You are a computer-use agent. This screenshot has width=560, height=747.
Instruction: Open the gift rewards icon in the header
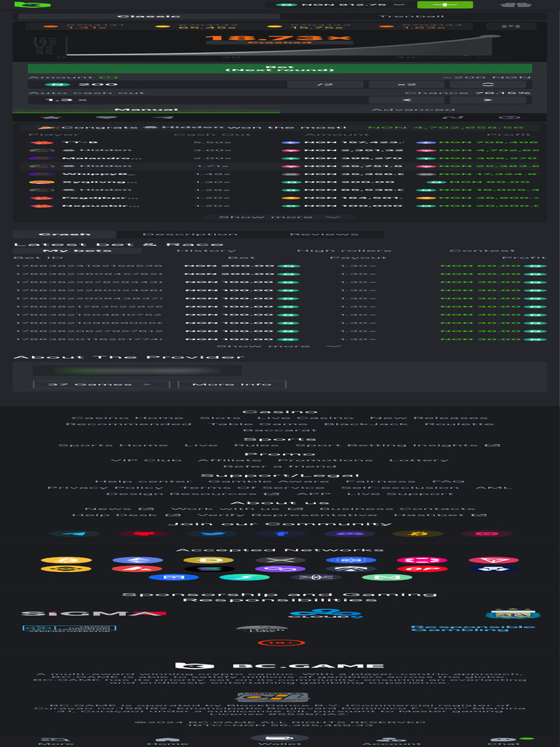click(x=516, y=4)
